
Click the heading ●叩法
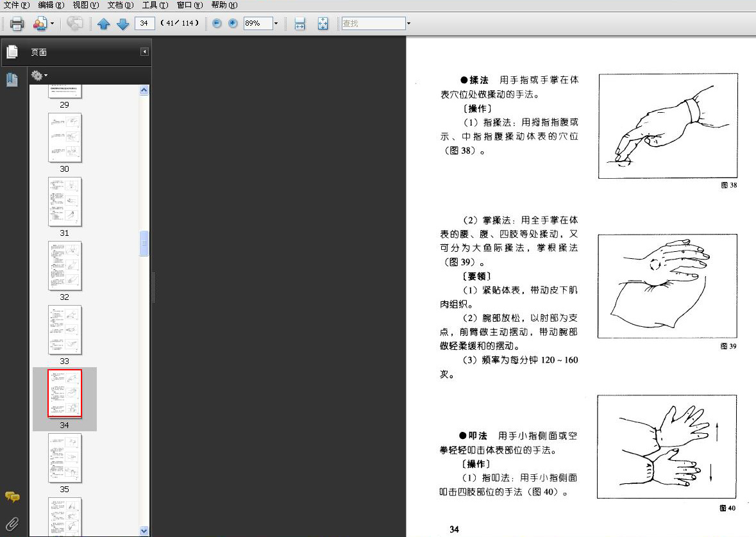pyautogui.click(x=473, y=436)
